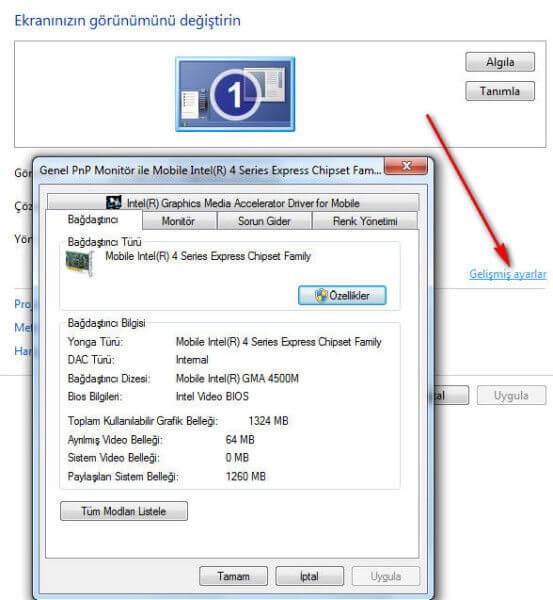Switch to the Monitör tab
The width and height of the screenshot is (553, 600).
tap(178, 221)
